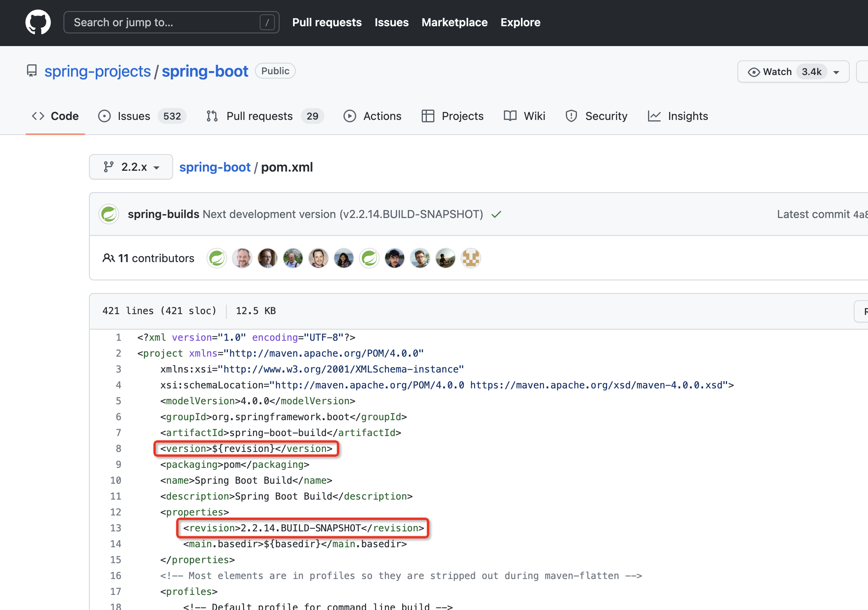The width and height of the screenshot is (868, 610).
Task: Select the Issues tab label
Action: pos(135,116)
